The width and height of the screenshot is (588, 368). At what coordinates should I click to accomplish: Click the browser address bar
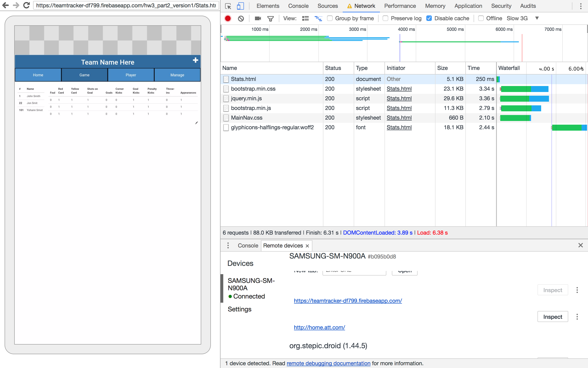coord(126,5)
